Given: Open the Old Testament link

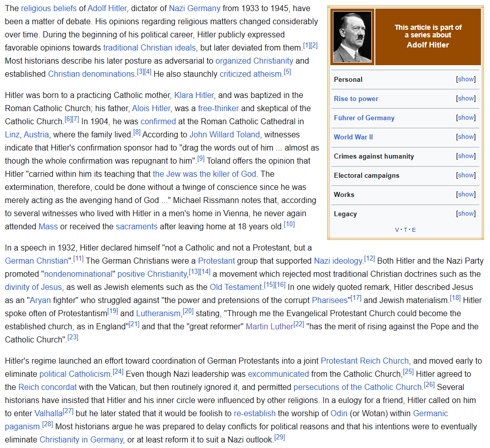Looking at the screenshot, I should [235, 287].
